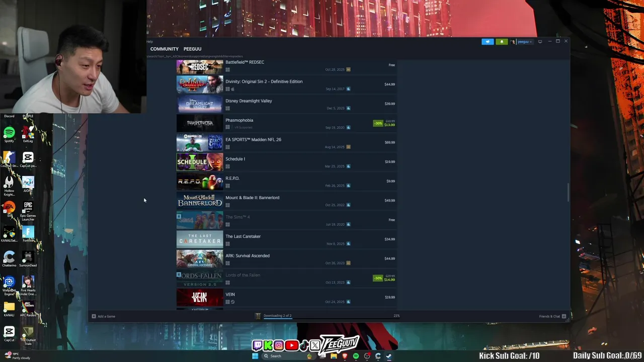This screenshot has height=362, width=644.
Task: Click the $69.99 Madden NFL 26 price
Action: pyautogui.click(x=389, y=143)
